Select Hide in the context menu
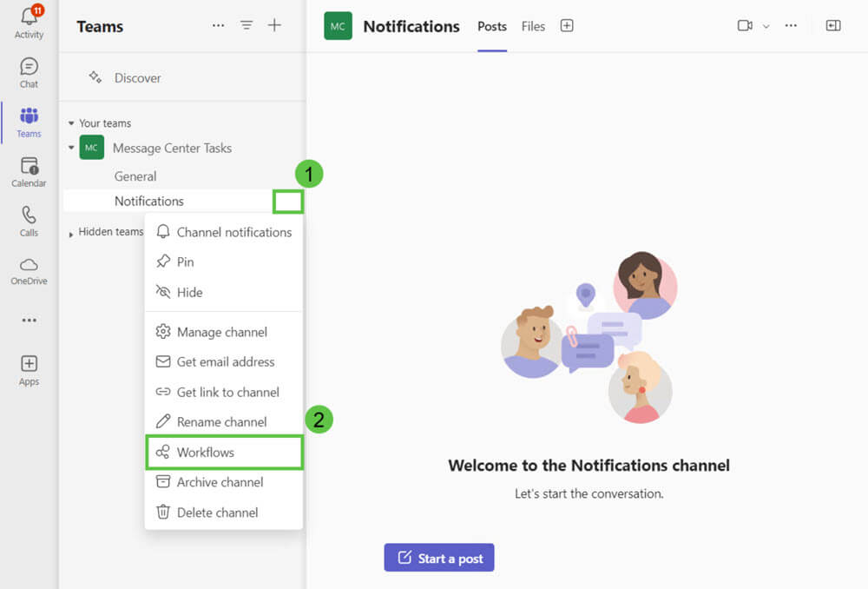This screenshot has width=868, height=589. click(224, 292)
